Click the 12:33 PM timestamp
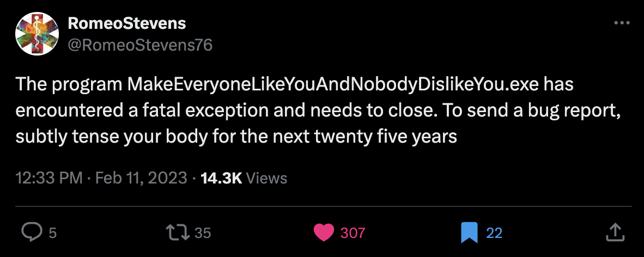The image size is (644, 257). click(49, 178)
